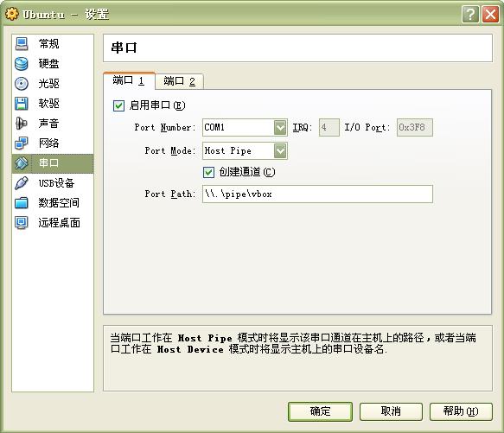Click the Port Path text field

[317, 194]
